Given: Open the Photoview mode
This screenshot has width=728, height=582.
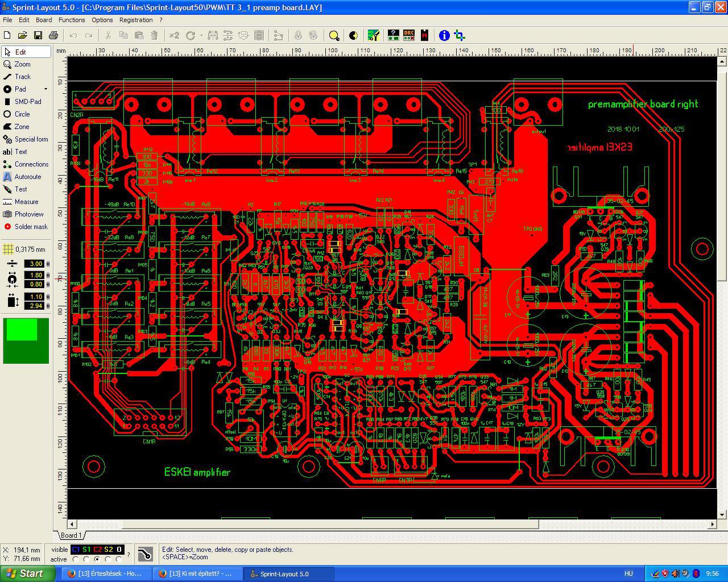Looking at the screenshot, I should pyautogui.click(x=26, y=214).
